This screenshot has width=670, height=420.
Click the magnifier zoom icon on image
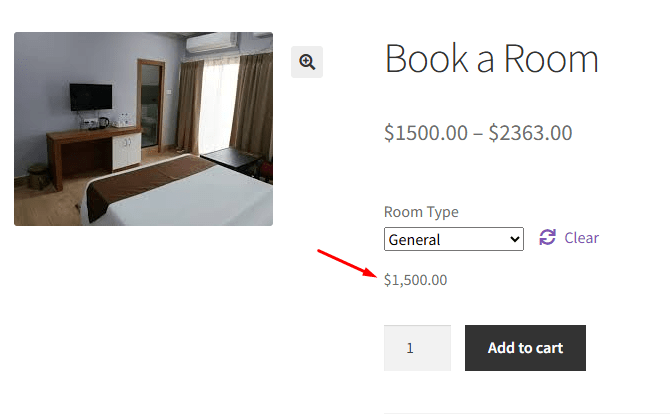307,62
